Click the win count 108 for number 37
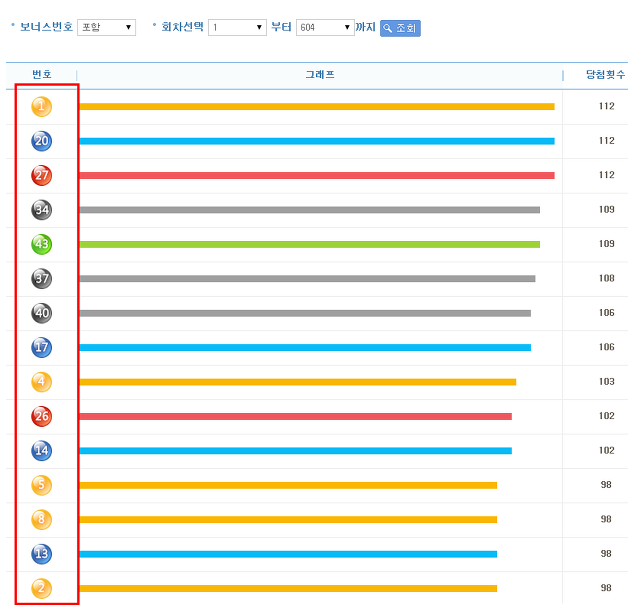The height and width of the screenshot is (605, 628). 606,278
